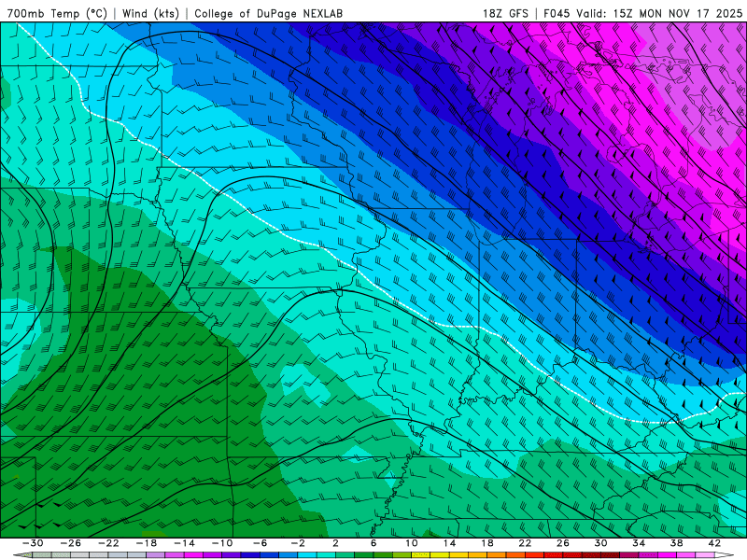The image size is (747, 560).
Task: Click the 14 value on the color scale
Action: (x=449, y=543)
